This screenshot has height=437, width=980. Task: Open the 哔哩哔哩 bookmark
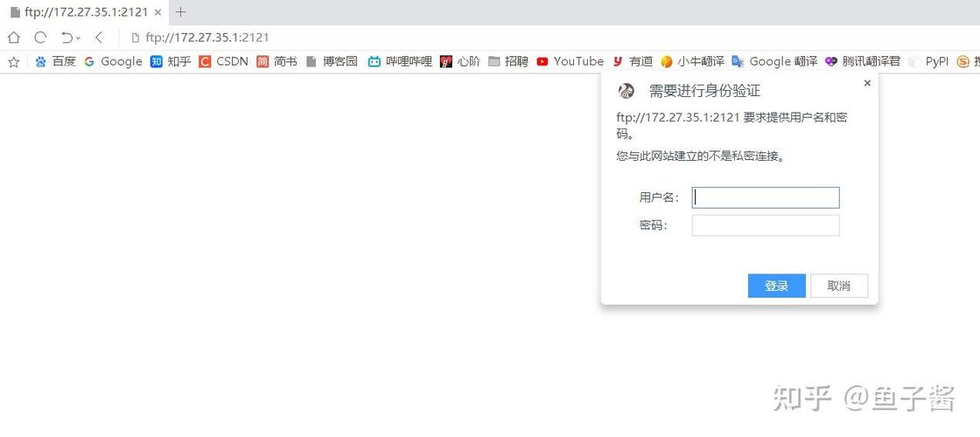pos(400,61)
